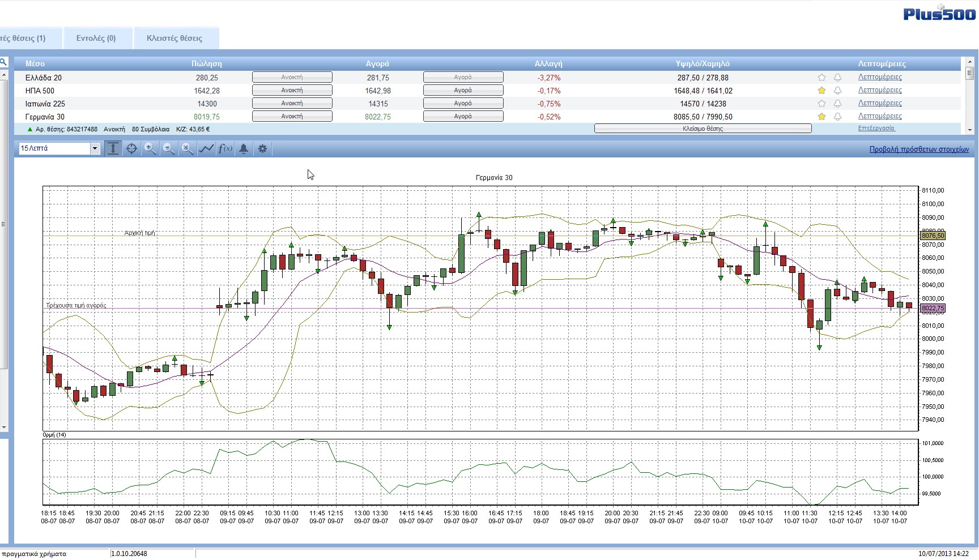Click the sell button for Ελλάδα 20
The image size is (979, 560).
[292, 77]
